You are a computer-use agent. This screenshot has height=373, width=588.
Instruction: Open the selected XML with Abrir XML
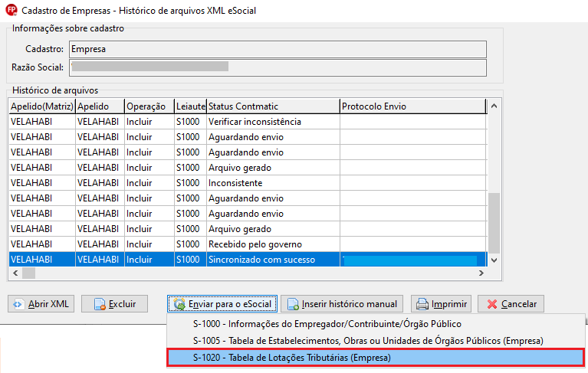[x=41, y=304]
